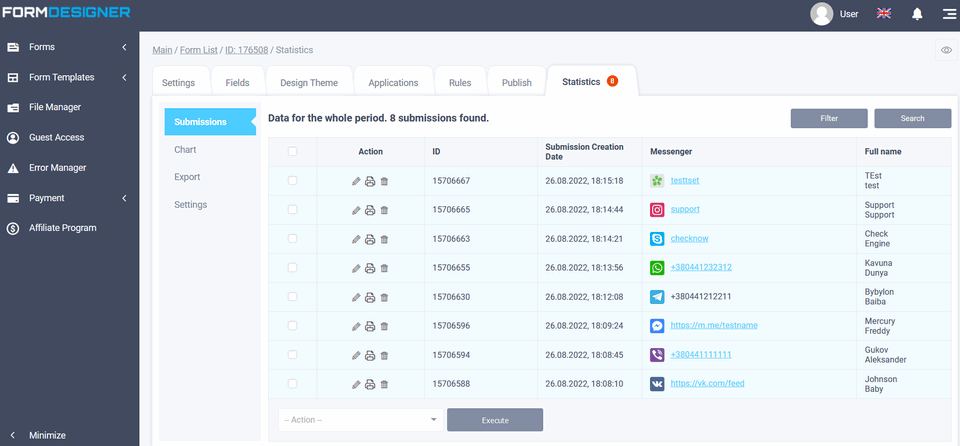
Task: Click the Filter button
Action: 829,118
